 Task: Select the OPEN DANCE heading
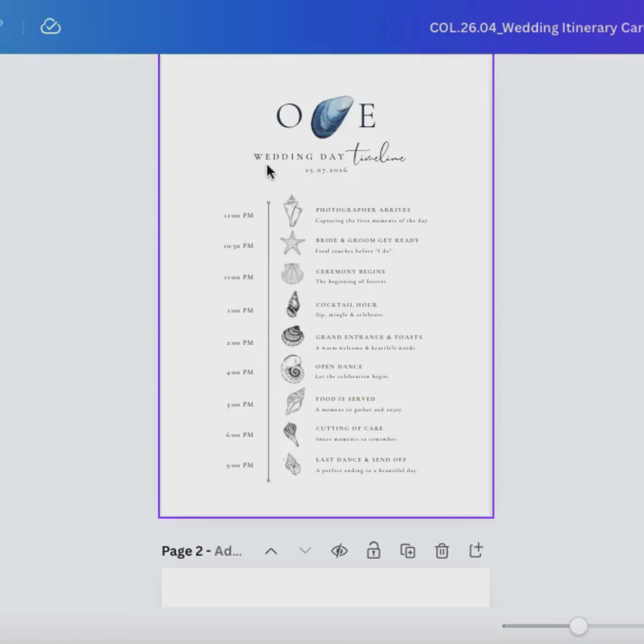(x=339, y=366)
